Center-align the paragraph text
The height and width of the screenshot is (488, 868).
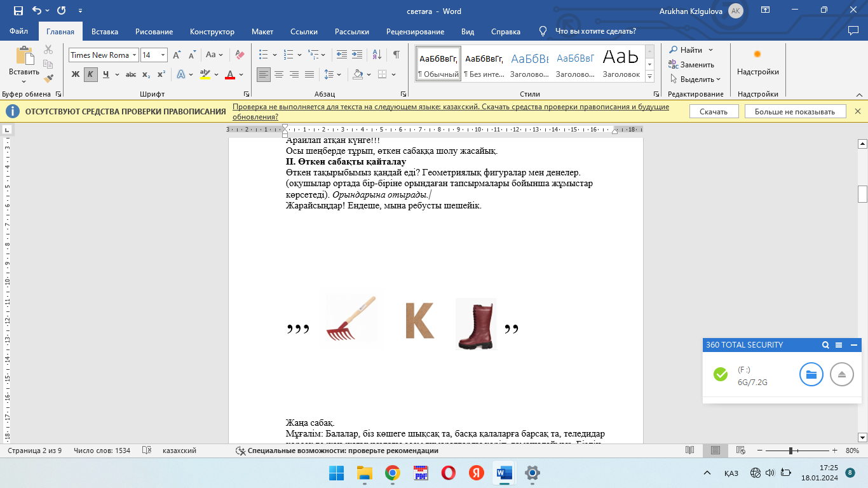279,74
